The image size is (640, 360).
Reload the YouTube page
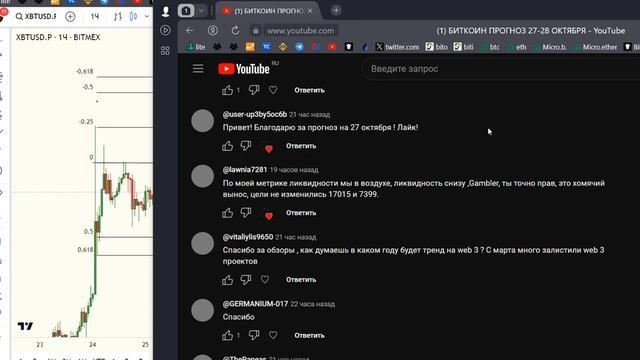point(235,31)
